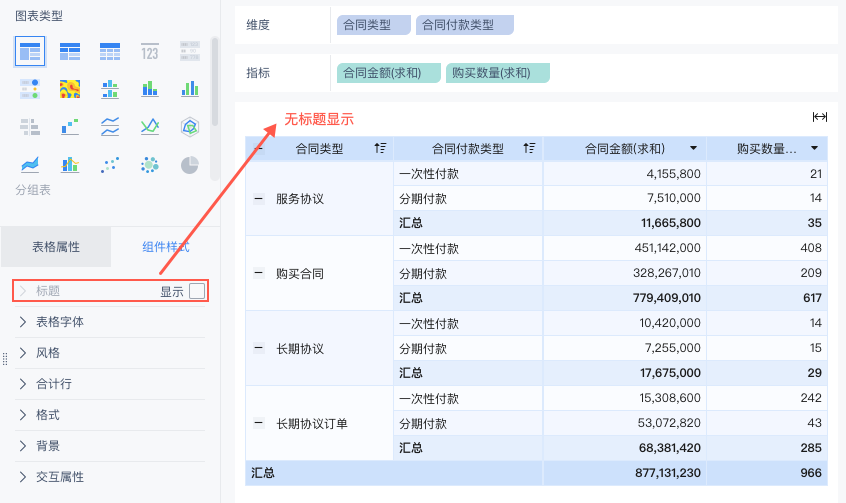Screen dimensions: 846x503
Task: Sort by the 合同付款类型 column icon
Action: [x=529, y=149]
